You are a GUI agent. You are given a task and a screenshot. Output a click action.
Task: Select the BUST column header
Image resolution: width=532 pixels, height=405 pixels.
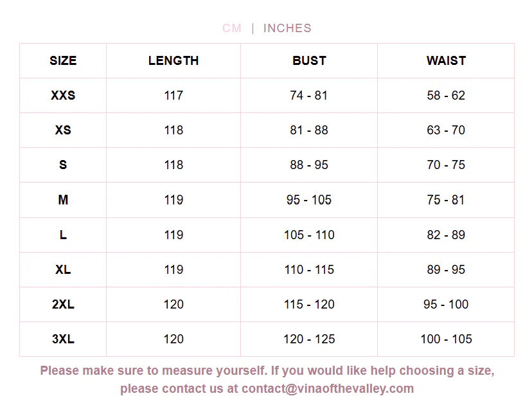(309, 61)
